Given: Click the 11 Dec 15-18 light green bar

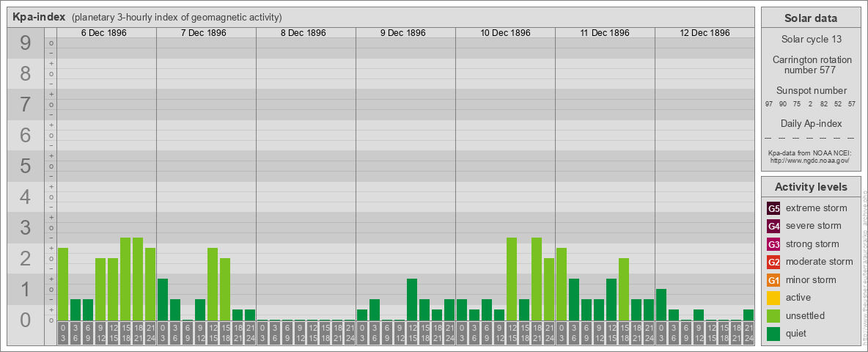Looking at the screenshot, I should (623, 290).
